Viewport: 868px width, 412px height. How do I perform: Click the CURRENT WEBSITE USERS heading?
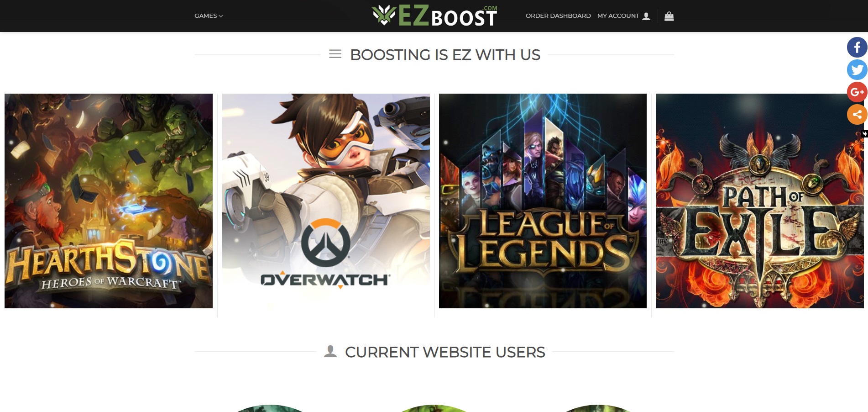445,352
